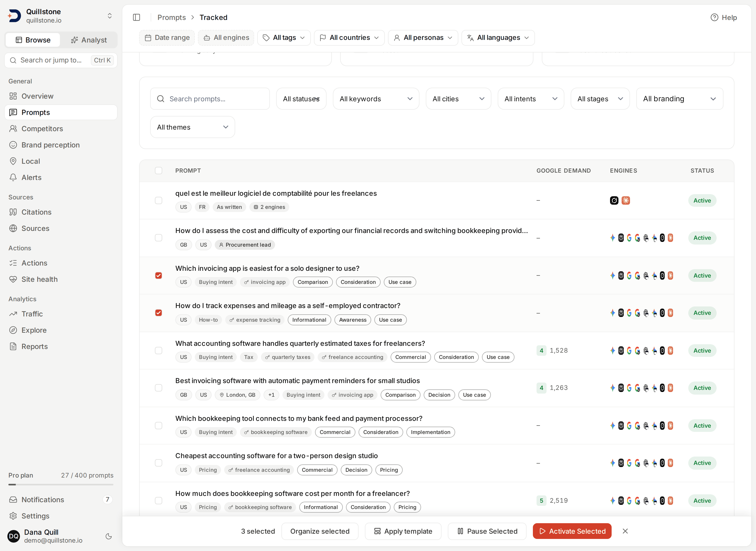Switch to the Analyst tab

click(89, 40)
